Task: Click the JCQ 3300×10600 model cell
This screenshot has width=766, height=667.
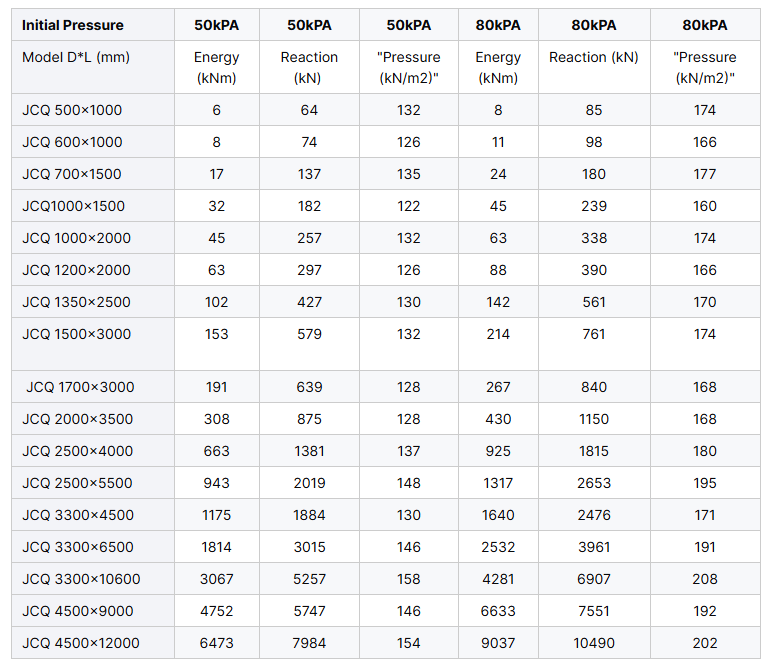Action: [x=93, y=579]
